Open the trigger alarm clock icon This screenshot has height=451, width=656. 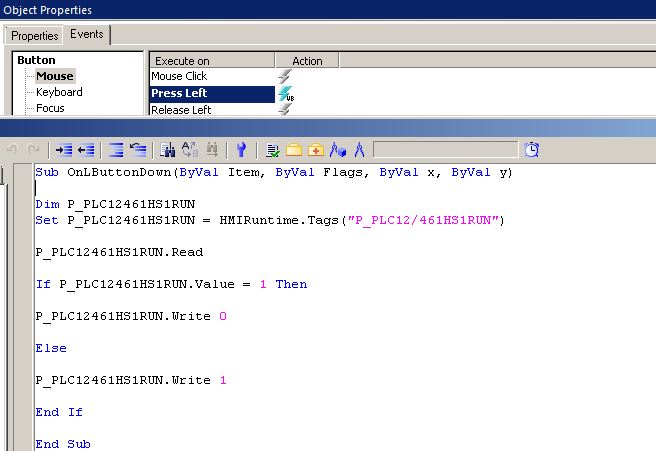point(532,150)
